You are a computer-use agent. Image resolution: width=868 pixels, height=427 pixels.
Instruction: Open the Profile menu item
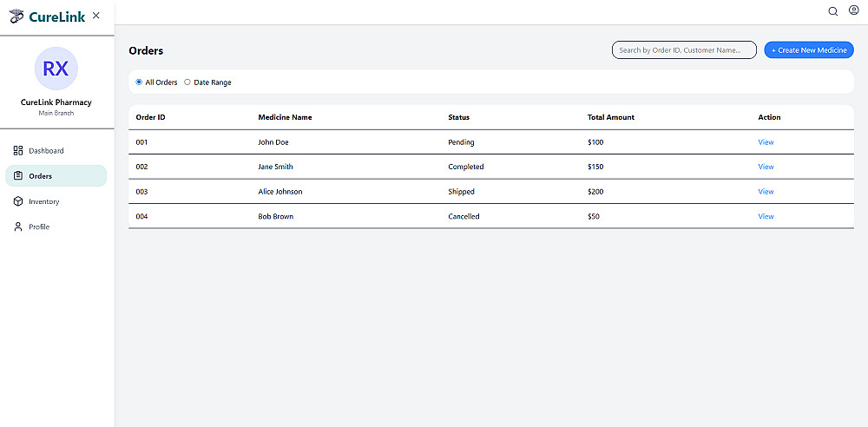[x=39, y=227]
